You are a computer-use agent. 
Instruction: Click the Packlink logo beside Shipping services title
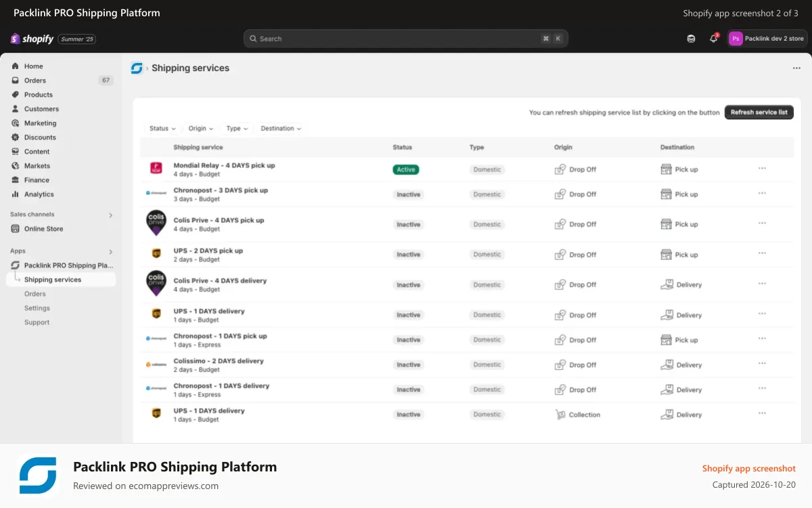[137, 68]
